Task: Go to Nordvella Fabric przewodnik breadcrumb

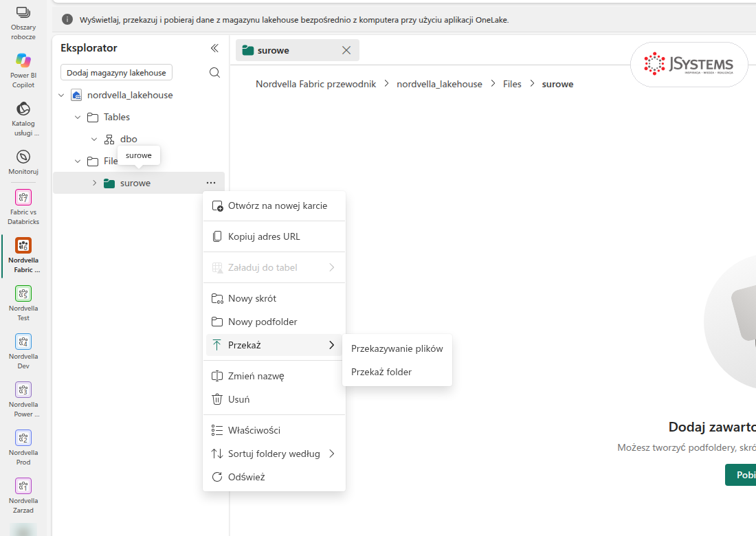Action: [316, 84]
